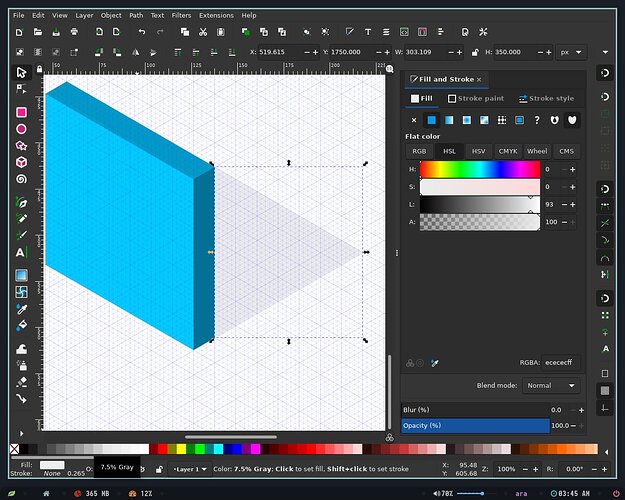Set fill to No paint (X)
625x500 pixels.
click(414, 120)
